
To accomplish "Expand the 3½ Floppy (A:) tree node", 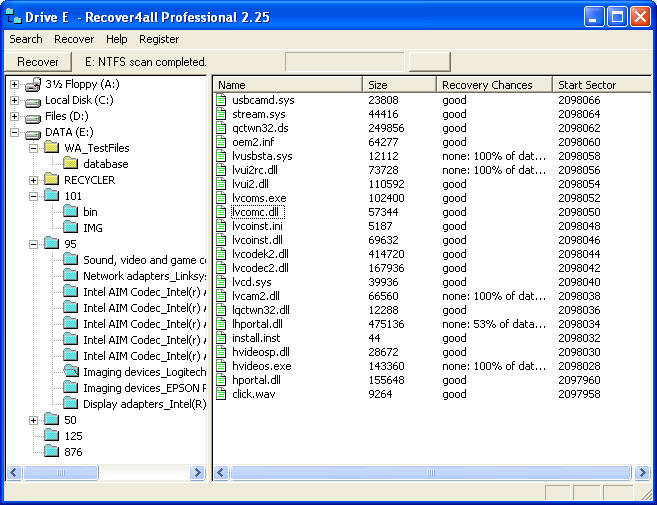I will 14,84.
